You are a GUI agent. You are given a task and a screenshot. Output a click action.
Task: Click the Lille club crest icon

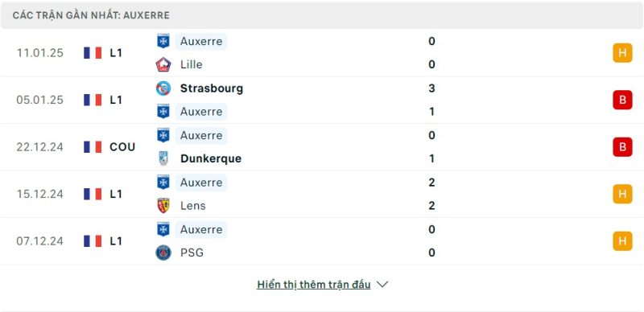pyautogui.click(x=163, y=64)
